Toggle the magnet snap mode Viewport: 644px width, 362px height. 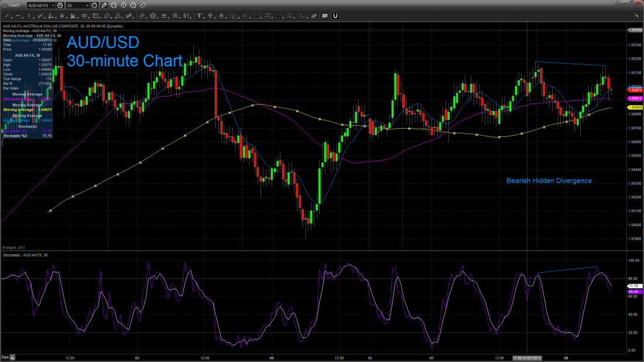click(x=335, y=15)
